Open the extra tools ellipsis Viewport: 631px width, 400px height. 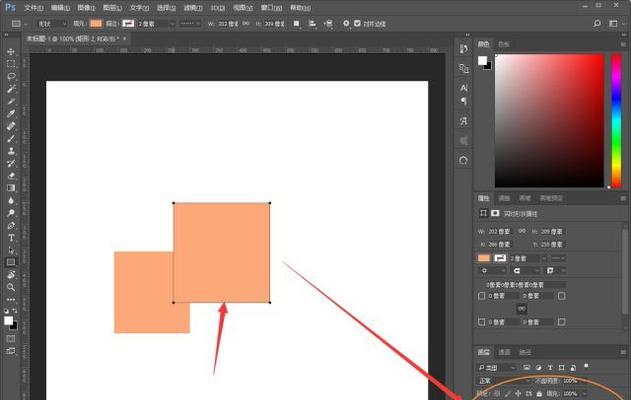coord(11,299)
